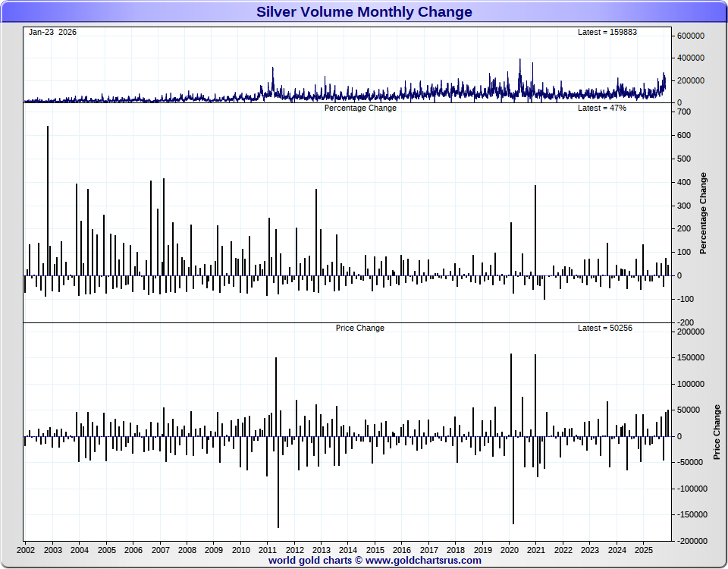The image size is (728, 569).
Task: Click the 2006 year label on x-axis
Action: click(133, 551)
